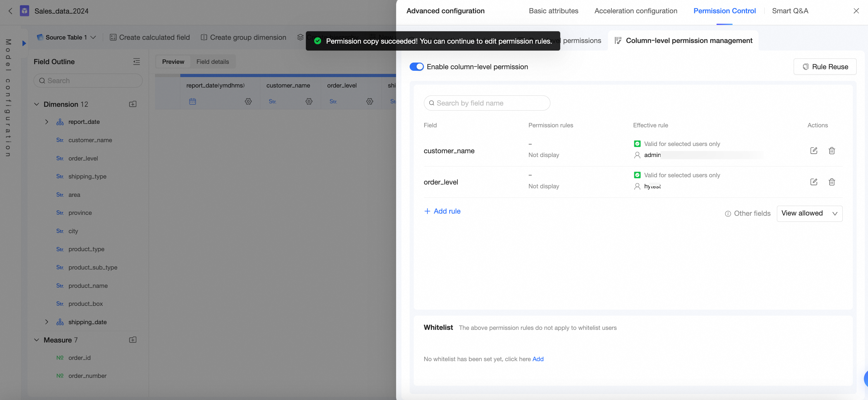Expand the report_date hierarchy
This screenshot has width=868, height=400.
point(46,122)
